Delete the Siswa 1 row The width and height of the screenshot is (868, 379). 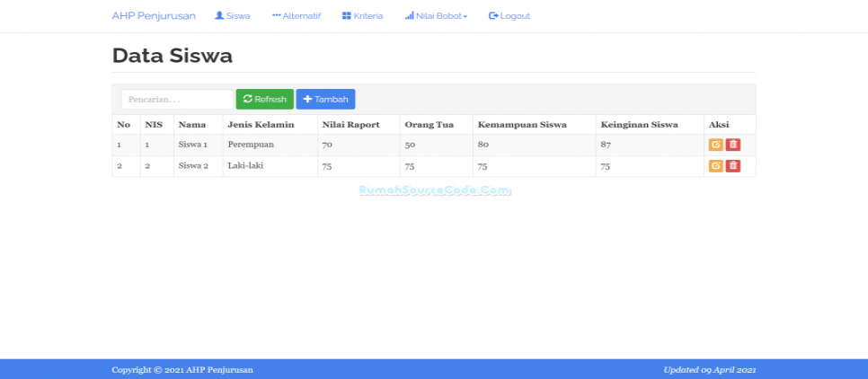[x=733, y=145]
